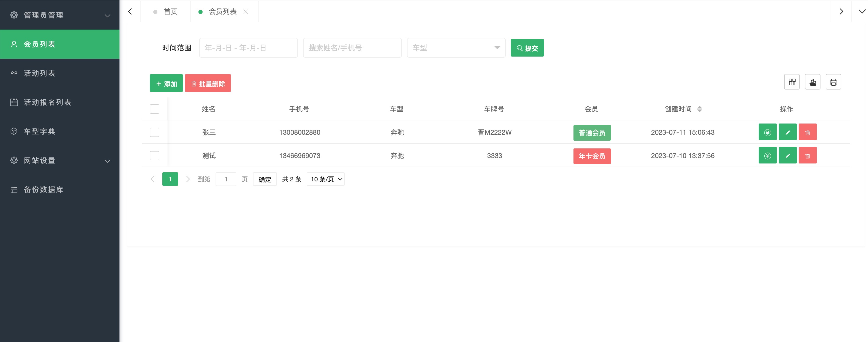
Task: Click the 年卡会员 badge for 测试
Action: point(592,156)
